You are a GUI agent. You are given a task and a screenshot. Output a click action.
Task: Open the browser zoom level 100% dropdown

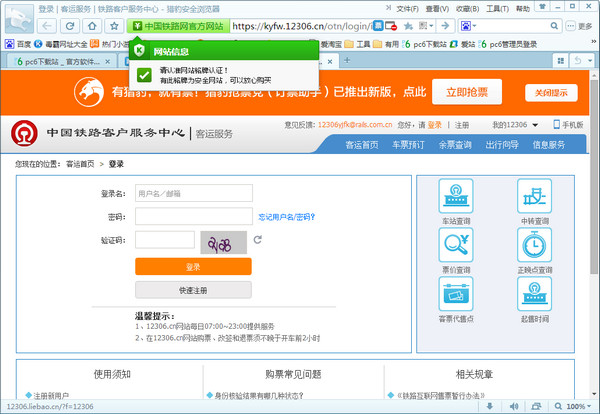pos(577,407)
